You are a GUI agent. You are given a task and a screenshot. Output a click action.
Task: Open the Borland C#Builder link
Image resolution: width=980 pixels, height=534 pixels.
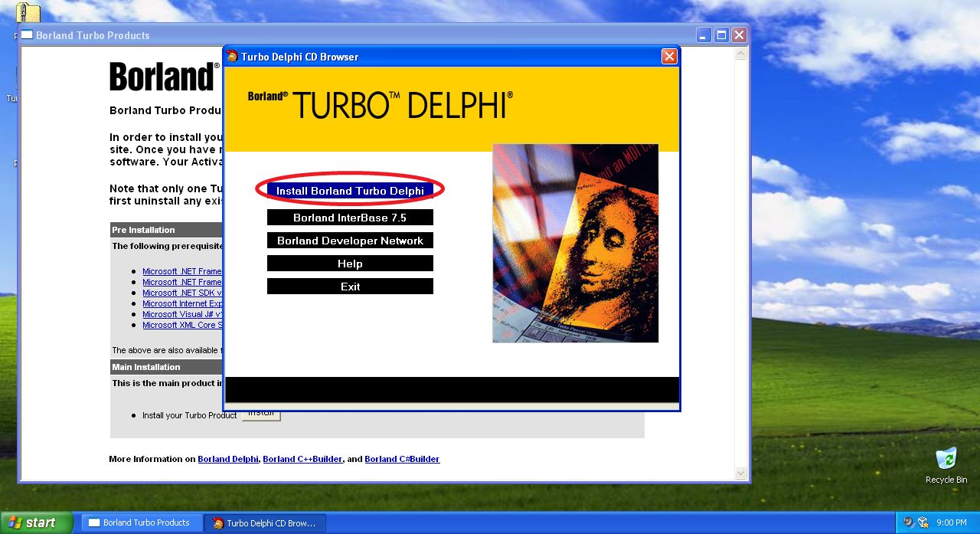(x=402, y=459)
